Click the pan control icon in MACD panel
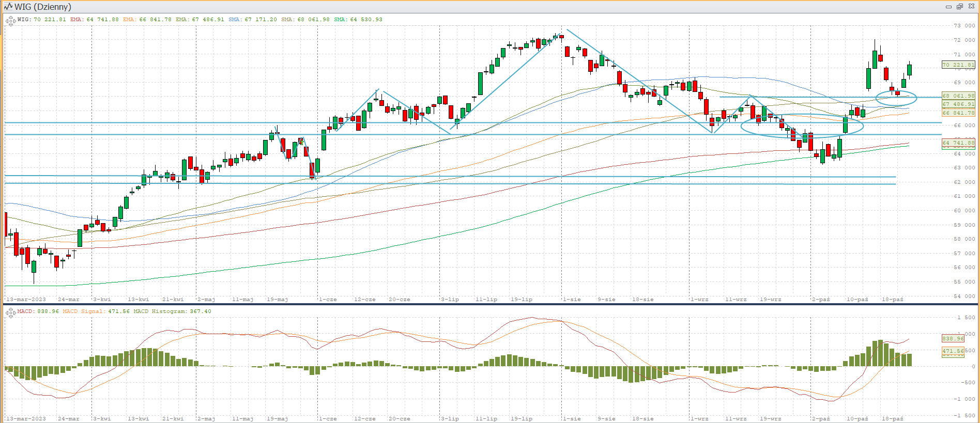The width and height of the screenshot is (980, 423). click(10, 313)
